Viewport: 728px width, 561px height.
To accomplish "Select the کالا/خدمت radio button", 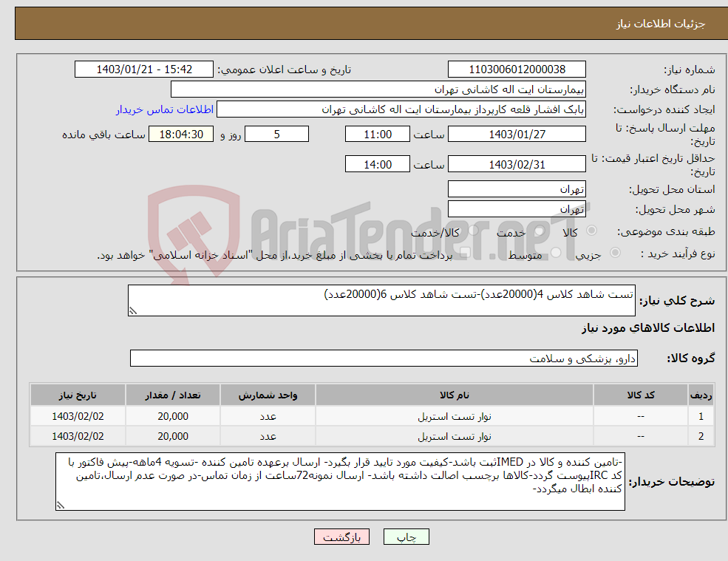I will [x=473, y=231].
